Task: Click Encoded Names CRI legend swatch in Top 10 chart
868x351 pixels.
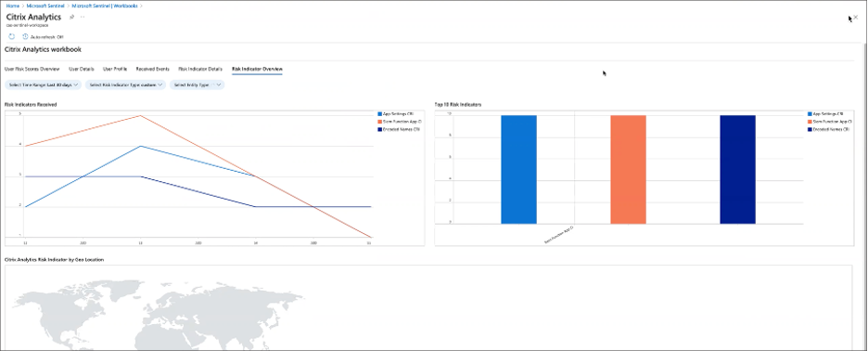Action: pyautogui.click(x=810, y=129)
